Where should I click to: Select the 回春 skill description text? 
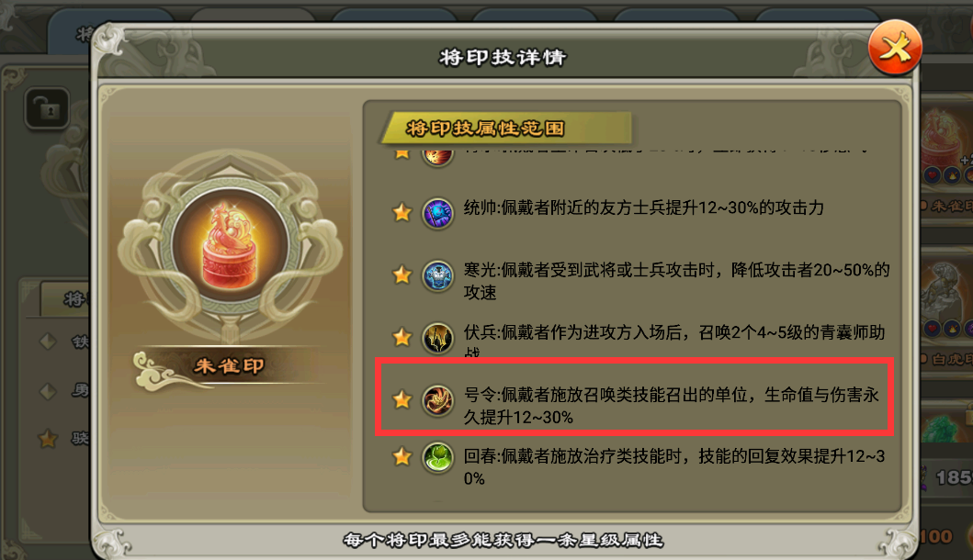click(674, 467)
